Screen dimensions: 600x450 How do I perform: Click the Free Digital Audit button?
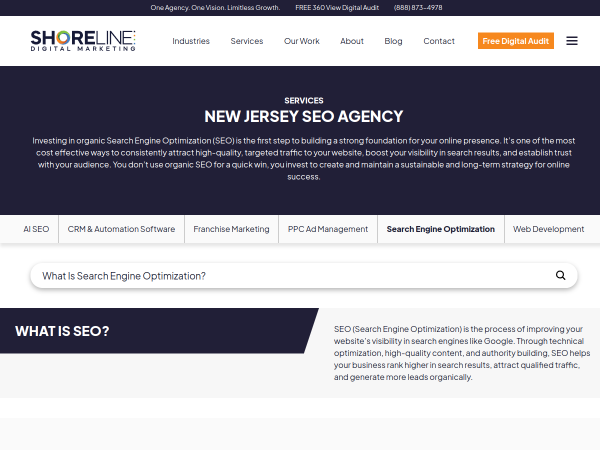point(515,41)
